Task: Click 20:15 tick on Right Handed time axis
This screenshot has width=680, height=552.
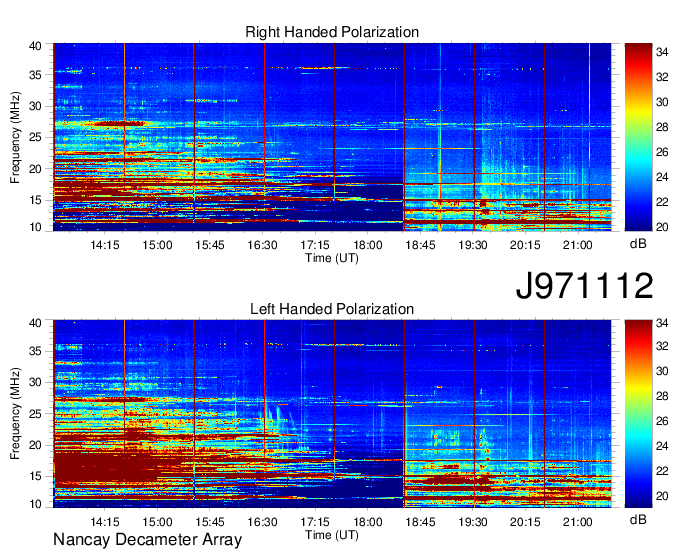Action: pyautogui.click(x=525, y=245)
